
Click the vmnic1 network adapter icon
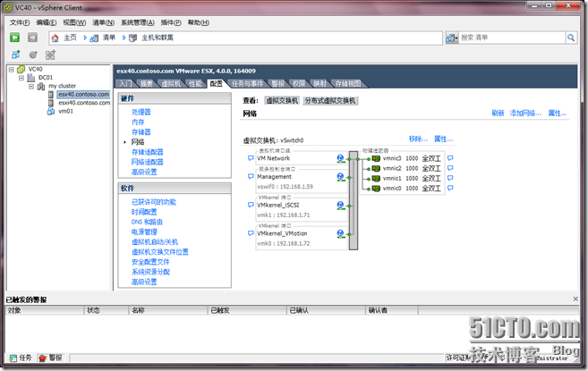point(376,179)
